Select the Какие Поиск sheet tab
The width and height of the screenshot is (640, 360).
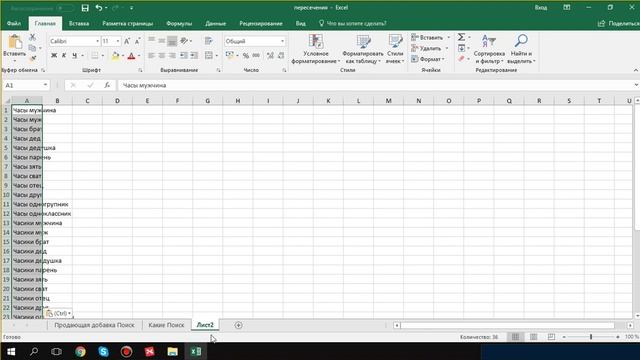click(x=166, y=325)
